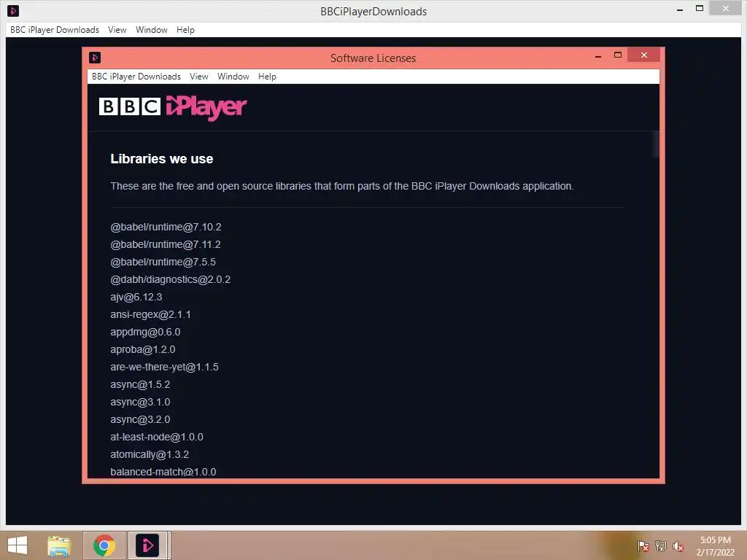The image size is (747, 560).
Task: Open Window menu in Software Licenses window
Action: coord(233,77)
